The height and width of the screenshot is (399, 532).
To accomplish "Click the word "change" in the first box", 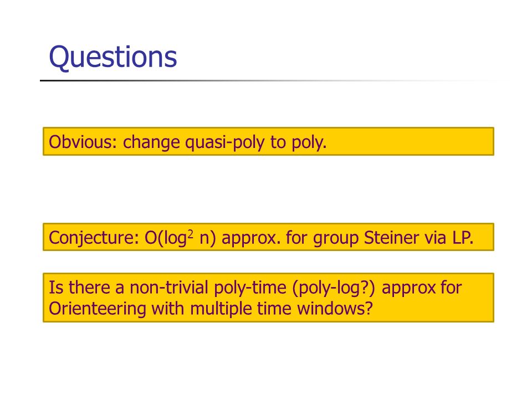I will (x=151, y=142).
